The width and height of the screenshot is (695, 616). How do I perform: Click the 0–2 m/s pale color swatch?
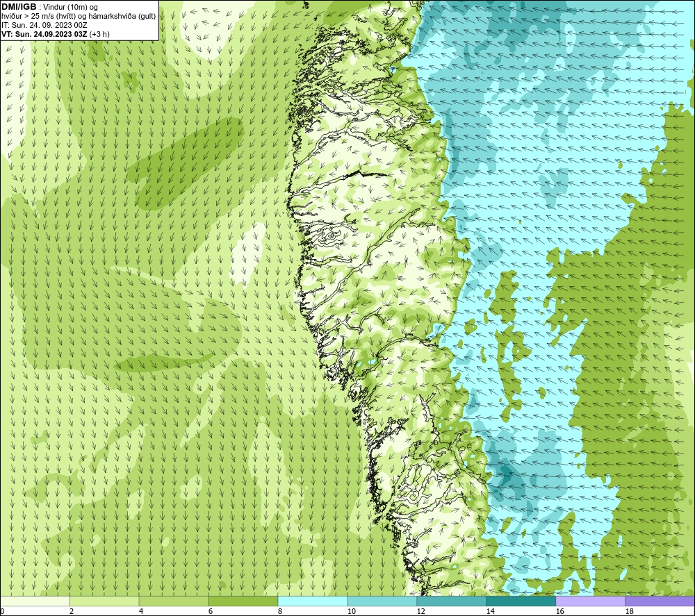[35, 601]
